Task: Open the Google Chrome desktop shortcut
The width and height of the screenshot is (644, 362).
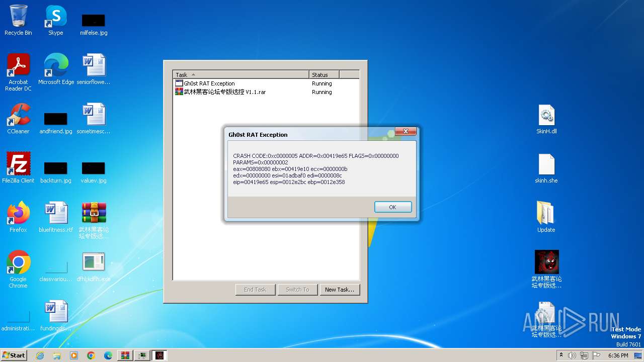Action: pos(18,269)
